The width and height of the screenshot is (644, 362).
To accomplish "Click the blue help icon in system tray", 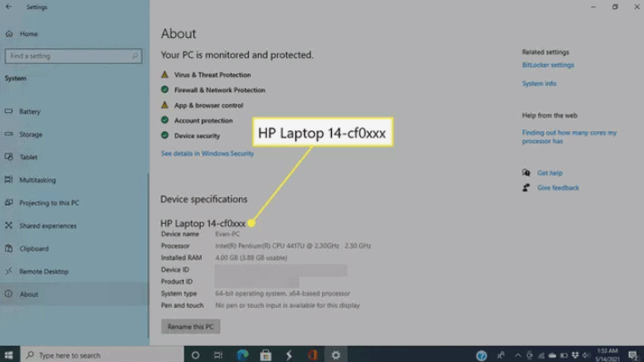I will click(x=481, y=355).
